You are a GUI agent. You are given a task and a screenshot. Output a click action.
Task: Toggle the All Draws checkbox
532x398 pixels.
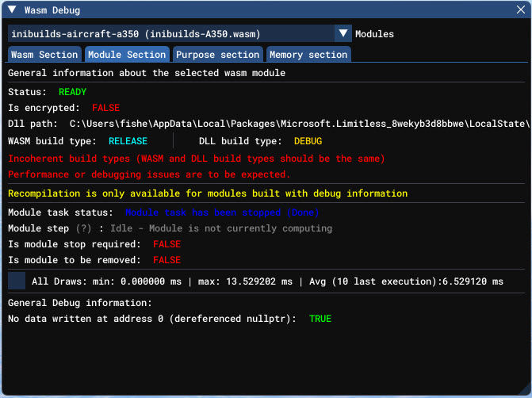pyautogui.click(x=17, y=281)
